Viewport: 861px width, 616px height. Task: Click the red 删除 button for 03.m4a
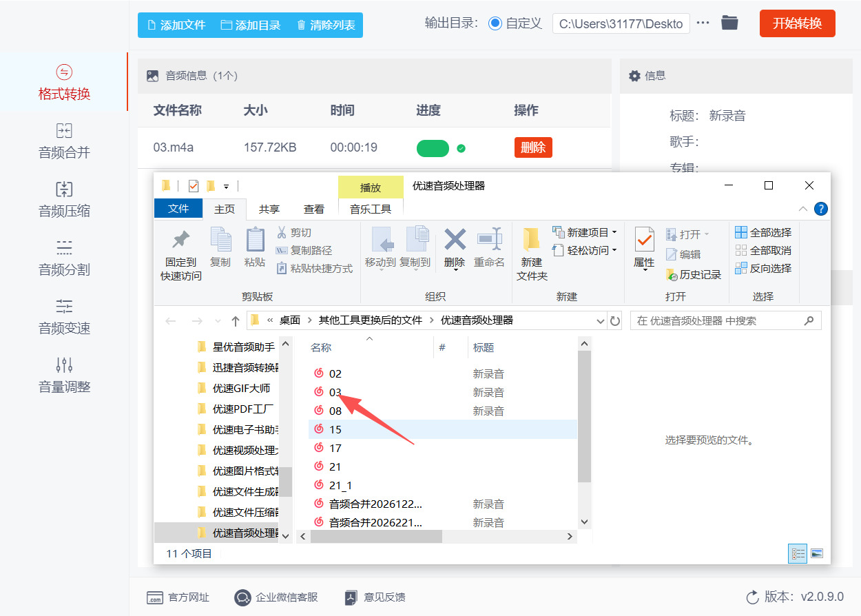pos(533,147)
